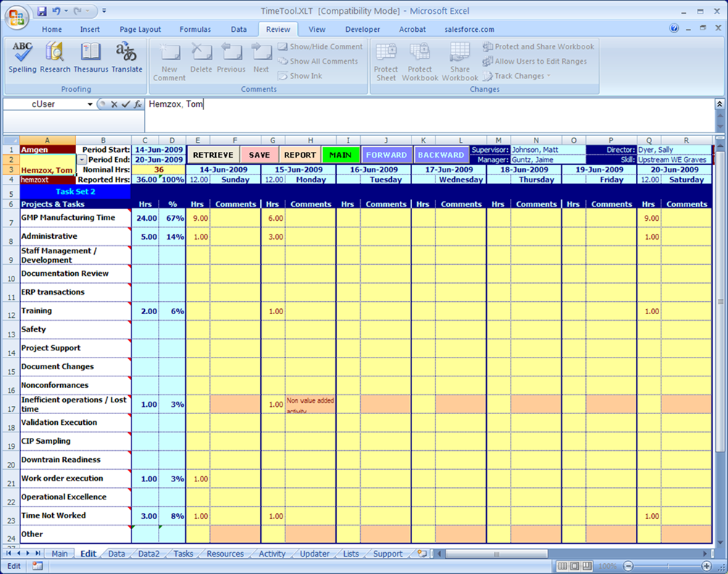Open Allow Users to Edit Ranges
The width and height of the screenshot is (728, 574).
[535, 62]
